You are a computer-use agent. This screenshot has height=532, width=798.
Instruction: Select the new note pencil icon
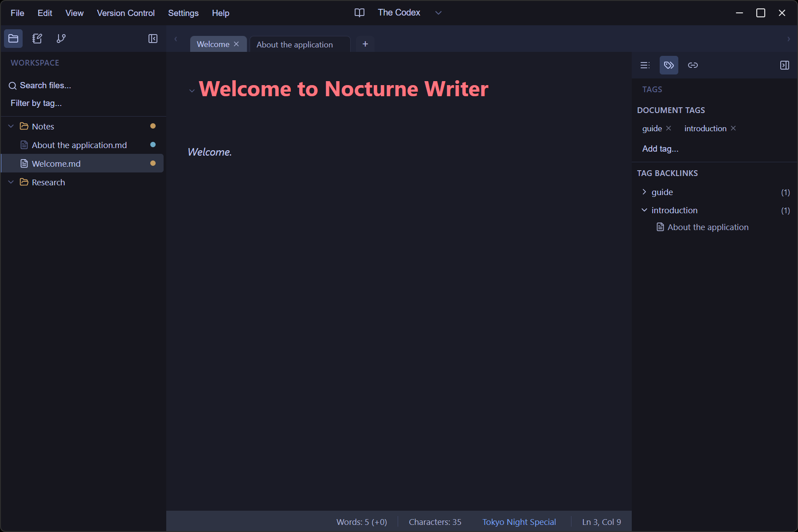[x=37, y=39]
